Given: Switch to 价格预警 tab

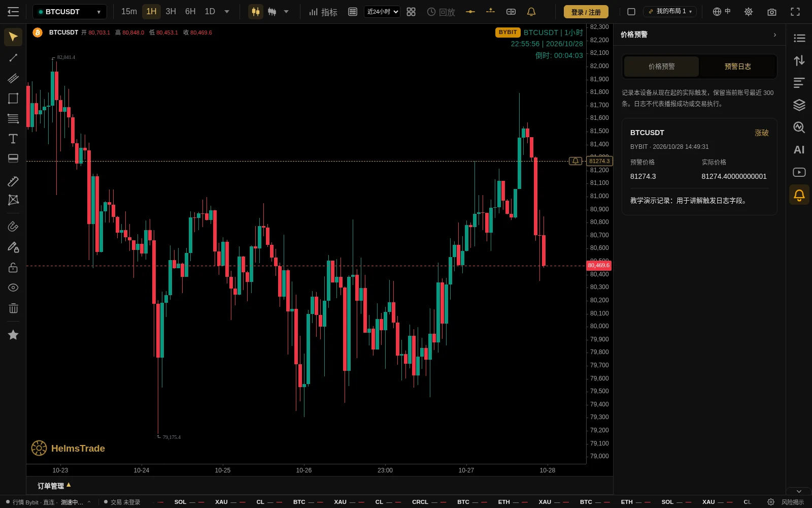Looking at the screenshot, I should (661, 67).
